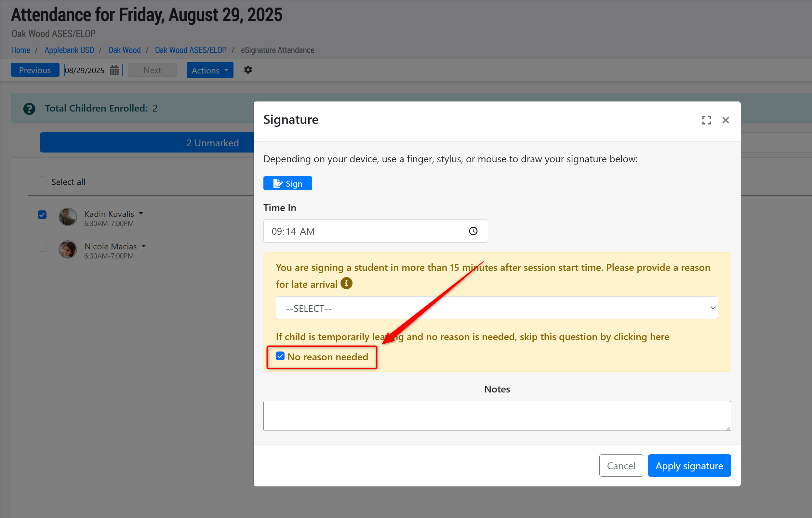Open the Oak Wood ASES/ELOP breadcrumb link
The image size is (812, 518).
pos(191,50)
